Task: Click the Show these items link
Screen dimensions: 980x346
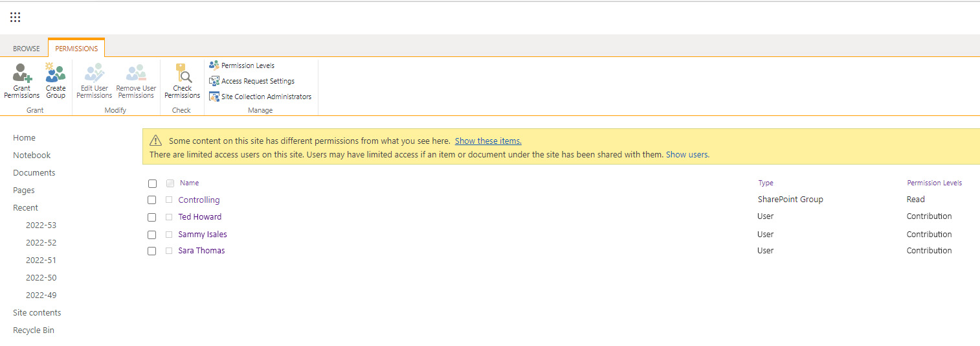Action: point(488,141)
